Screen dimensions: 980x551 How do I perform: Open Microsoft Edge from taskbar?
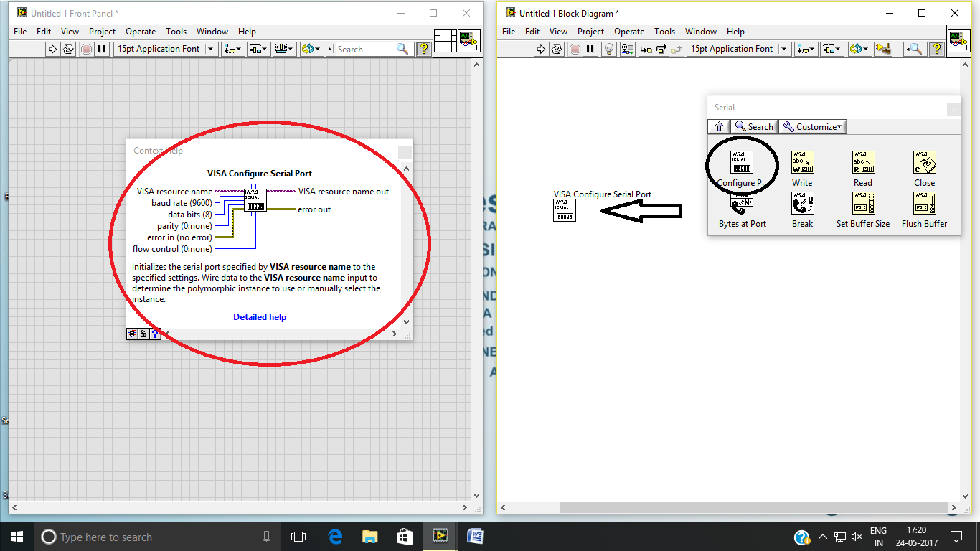[x=334, y=537]
